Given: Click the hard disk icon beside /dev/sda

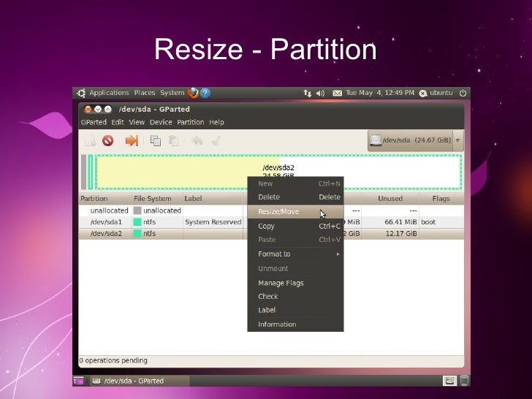Looking at the screenshot, I should tap(376, 140).
